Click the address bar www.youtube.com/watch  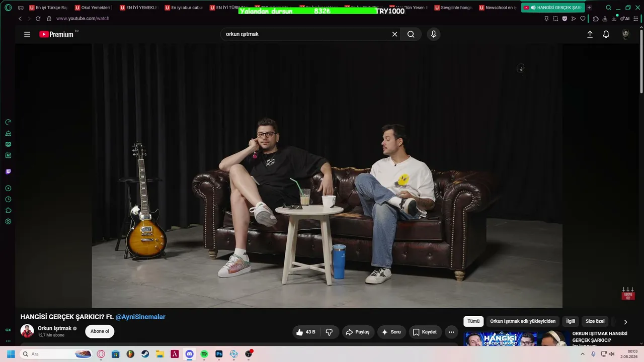(83, 19)
